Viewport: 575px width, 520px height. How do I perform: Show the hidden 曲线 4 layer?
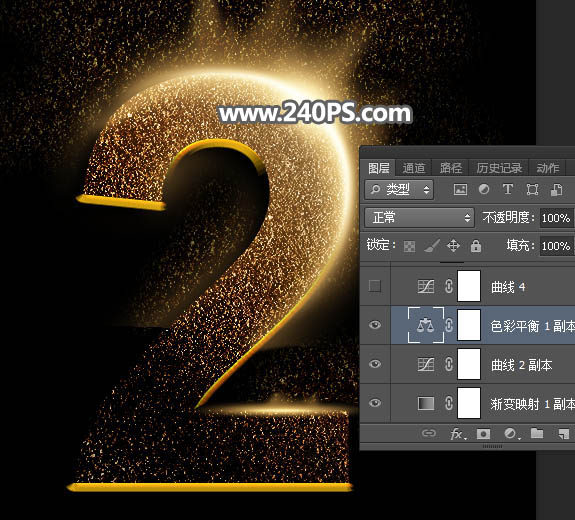[x=375, y=286]
